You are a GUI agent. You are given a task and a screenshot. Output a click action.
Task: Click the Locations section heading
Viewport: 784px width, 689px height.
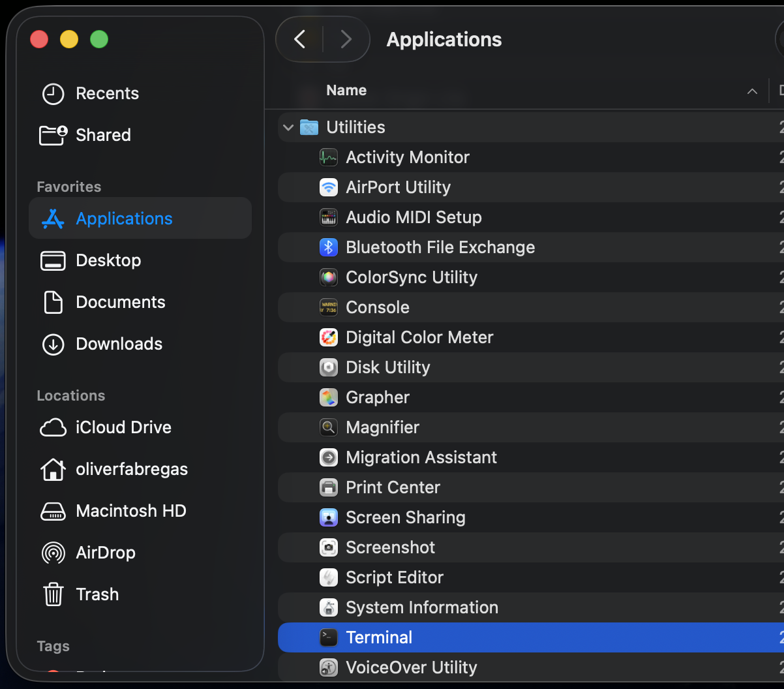click(x=71, y=395)
